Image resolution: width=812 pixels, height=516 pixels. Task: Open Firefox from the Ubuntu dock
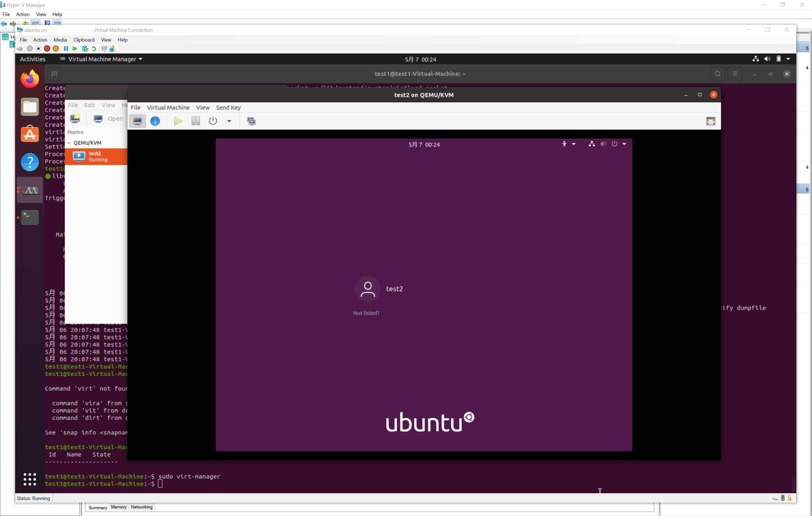click(30, 78)
